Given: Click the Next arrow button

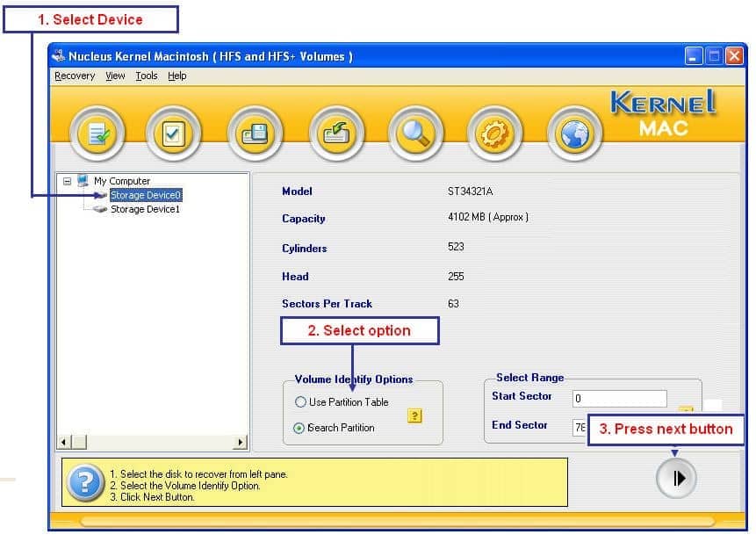Looking at the screenshot, I should (x=676, y=479).
